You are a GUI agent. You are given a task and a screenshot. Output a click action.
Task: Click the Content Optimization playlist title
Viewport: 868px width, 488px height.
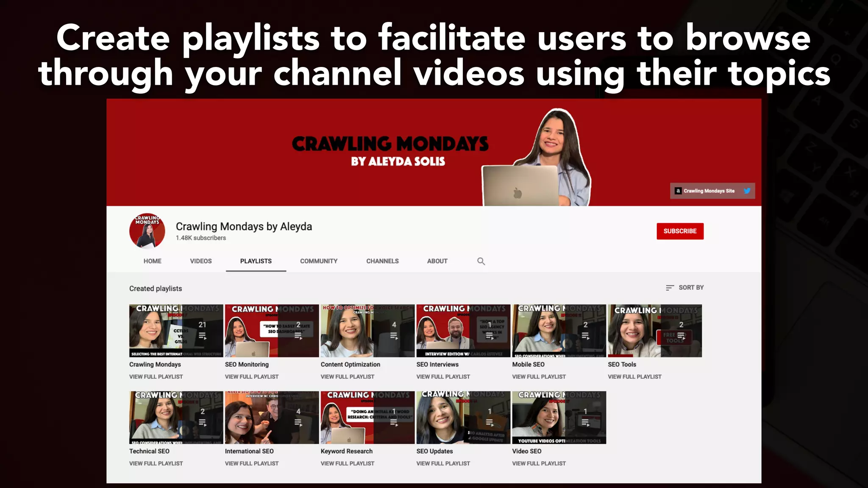[351, 364]
